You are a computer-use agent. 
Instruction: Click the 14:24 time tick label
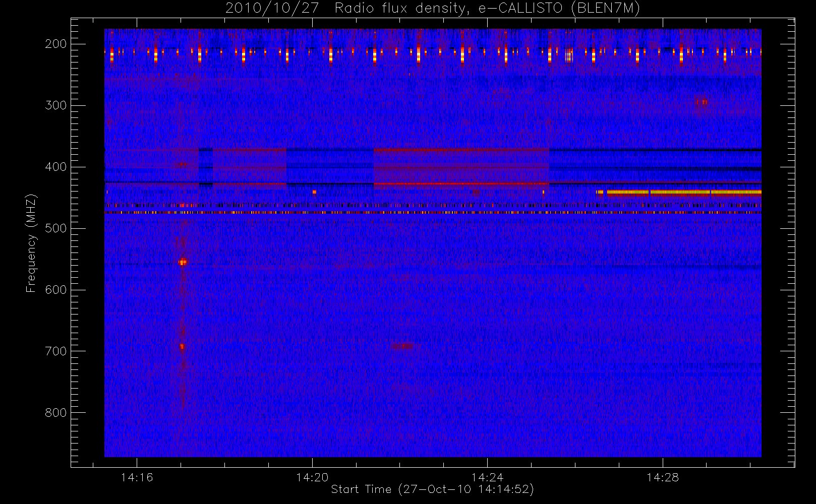point(487,477)
